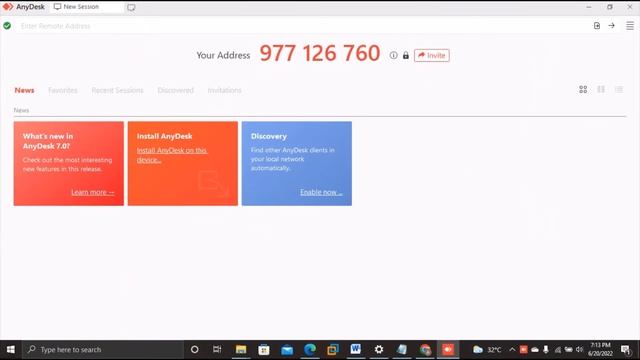
Task: Select the two-column view icon
Action: [601, 89]
